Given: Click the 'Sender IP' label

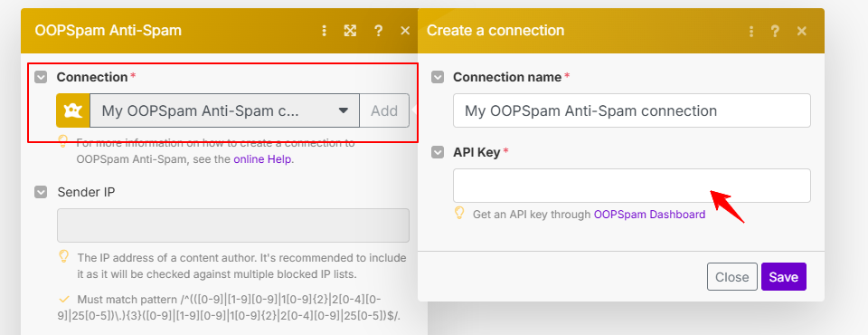Looking at the screenshot, I should pyautogui.click(x=87, y=192).
